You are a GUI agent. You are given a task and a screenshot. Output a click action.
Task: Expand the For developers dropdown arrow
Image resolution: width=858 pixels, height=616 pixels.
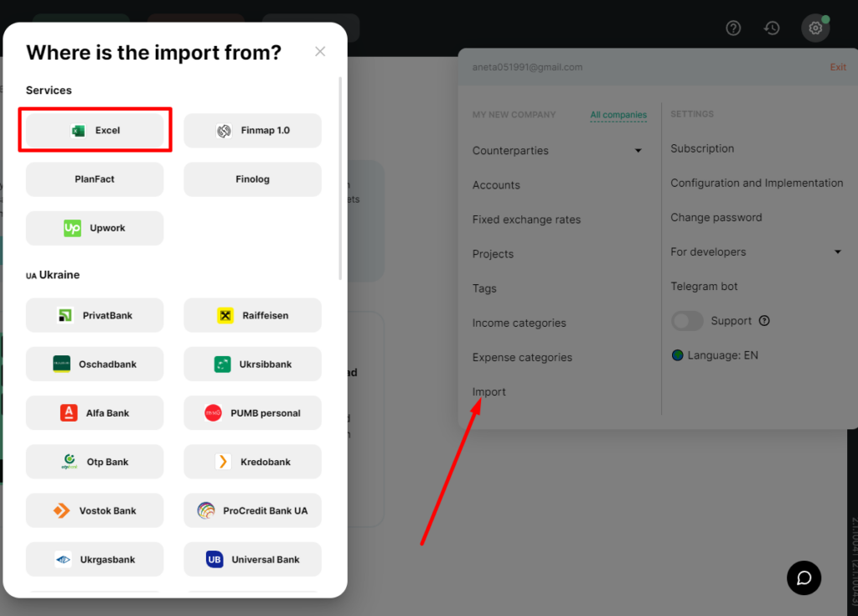(x=837, y=252)
